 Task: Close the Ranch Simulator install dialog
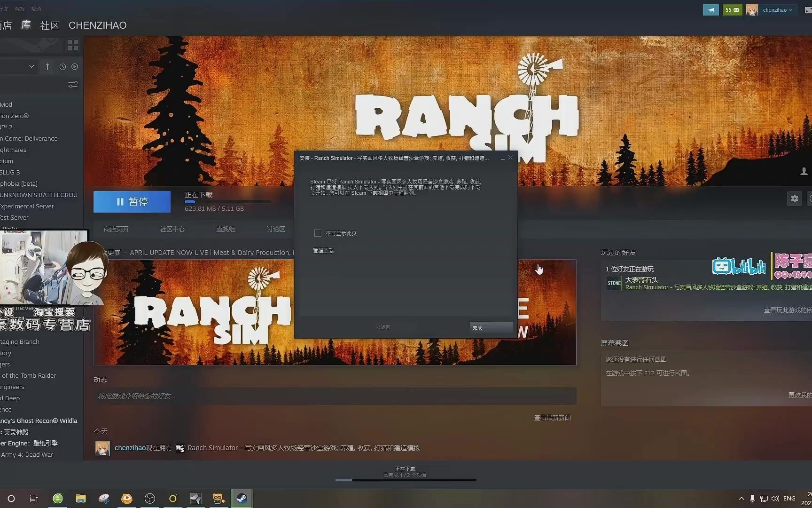pos(510,158)
